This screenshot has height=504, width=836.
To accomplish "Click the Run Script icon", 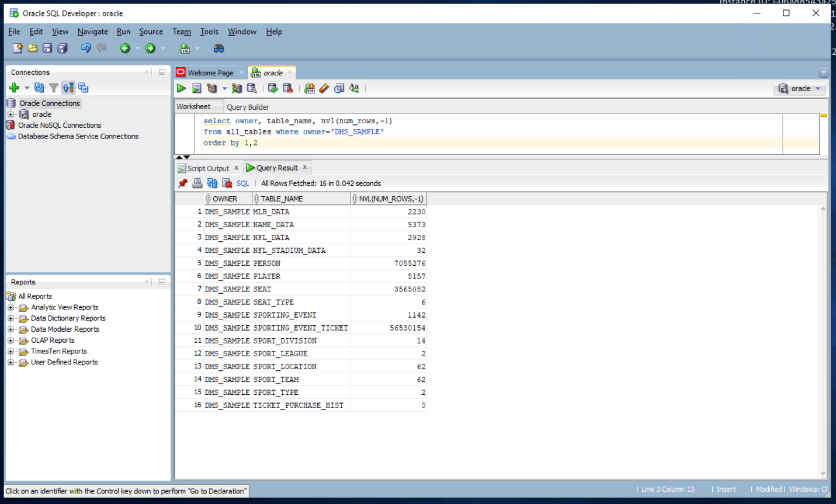I will (196, 88).
